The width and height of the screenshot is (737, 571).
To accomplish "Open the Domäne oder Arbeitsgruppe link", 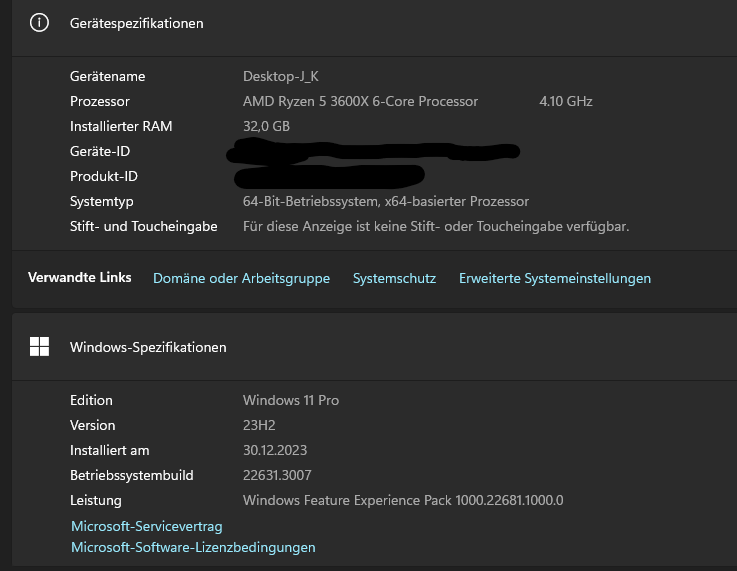I will pos(241,278).
